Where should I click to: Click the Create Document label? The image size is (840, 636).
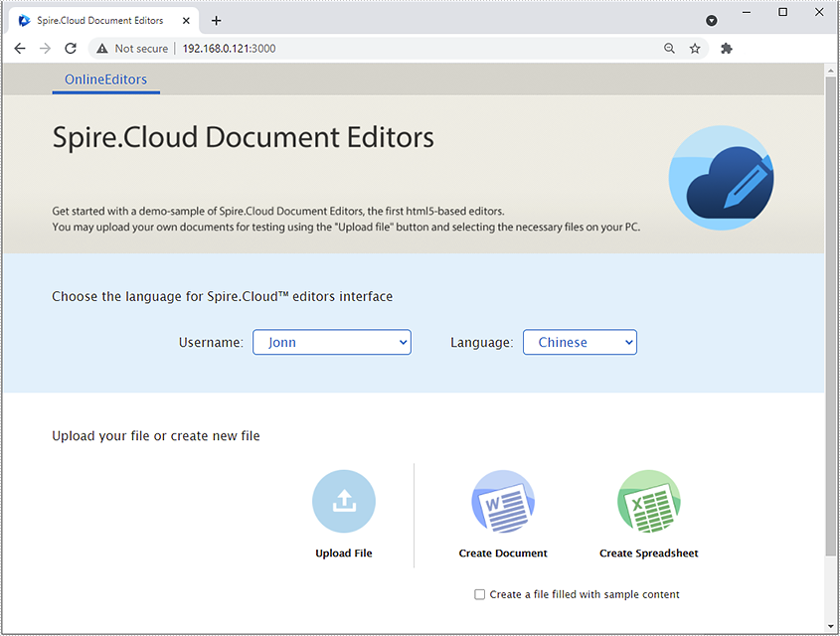(503, 553)
